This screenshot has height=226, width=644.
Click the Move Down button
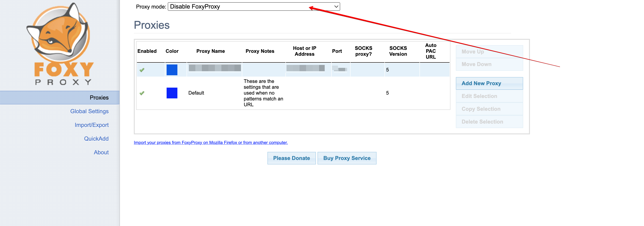tap(489, 64)
